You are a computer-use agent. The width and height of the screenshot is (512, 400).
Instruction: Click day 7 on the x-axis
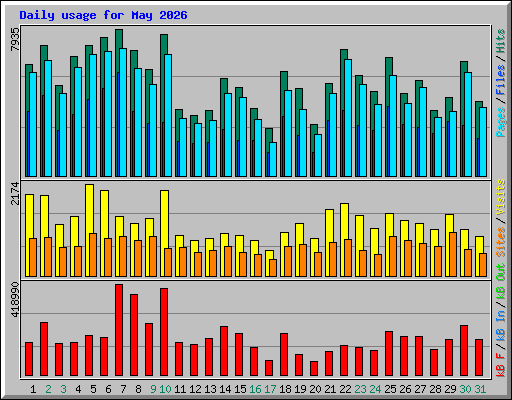(x=123, y=389)
